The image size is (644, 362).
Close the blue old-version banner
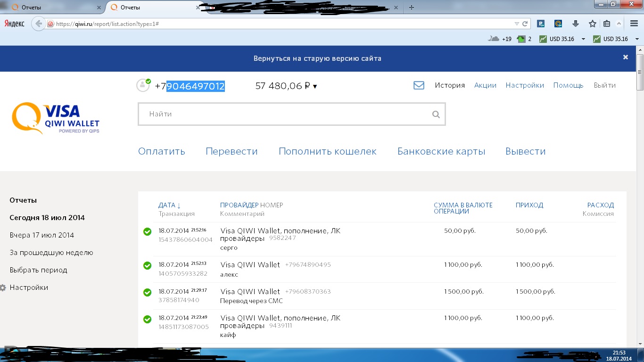coord(626,57)
